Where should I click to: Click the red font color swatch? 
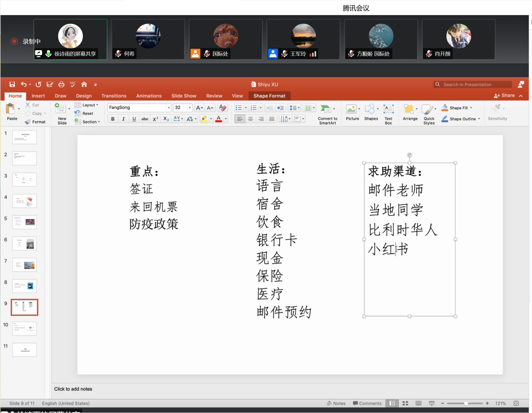tap(219, 119)
